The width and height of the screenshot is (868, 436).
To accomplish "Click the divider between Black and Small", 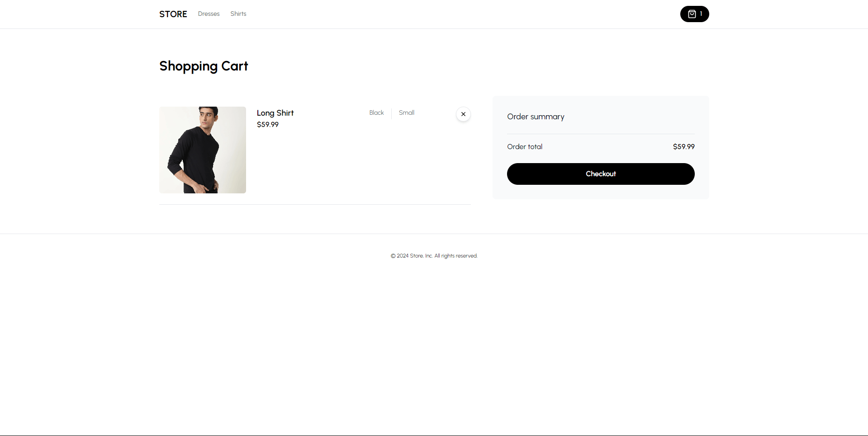I will [391, 113].
